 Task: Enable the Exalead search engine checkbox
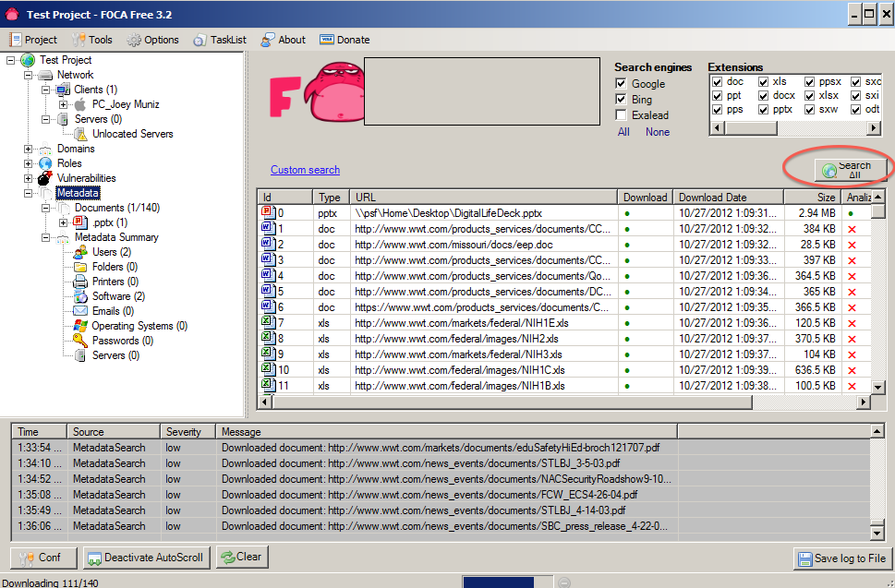point(622,115)
